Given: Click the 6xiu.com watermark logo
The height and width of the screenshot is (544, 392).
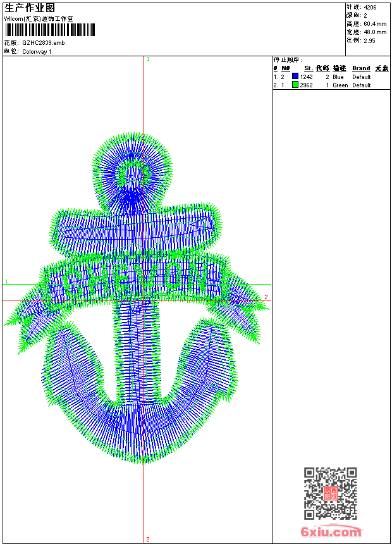Looking at the screenshot, I should pos(331,531).
